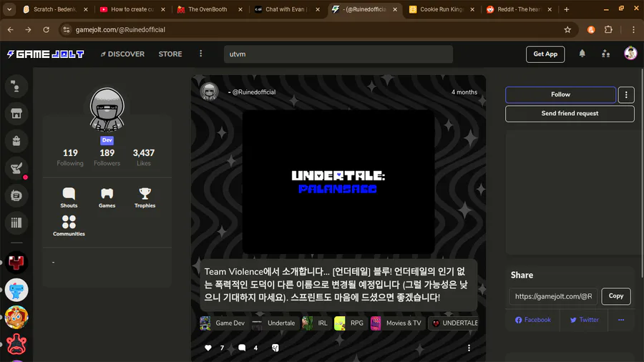The height and width of the screenshot is (362, 644).
Task: Expand header three-dot menu next to STORE
Action: 201,54
